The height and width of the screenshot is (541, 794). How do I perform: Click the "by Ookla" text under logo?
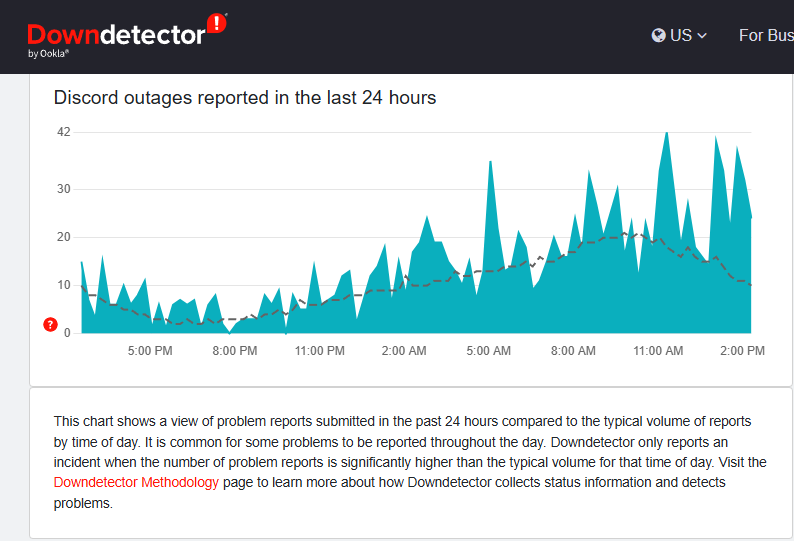49,53
